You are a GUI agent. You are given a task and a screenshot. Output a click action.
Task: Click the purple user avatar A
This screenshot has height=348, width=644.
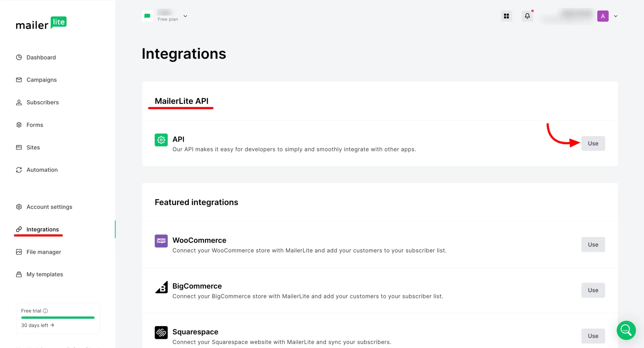(603, 16)
